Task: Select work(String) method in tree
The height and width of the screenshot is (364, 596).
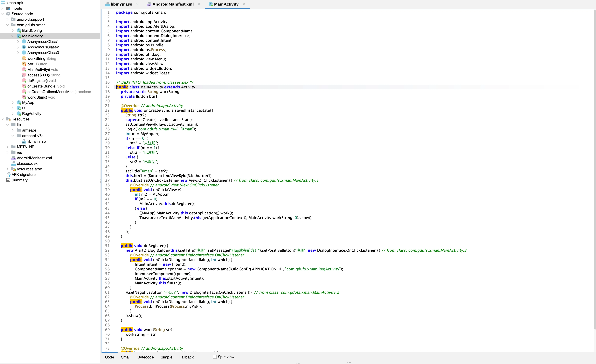Action: [41, 97]
